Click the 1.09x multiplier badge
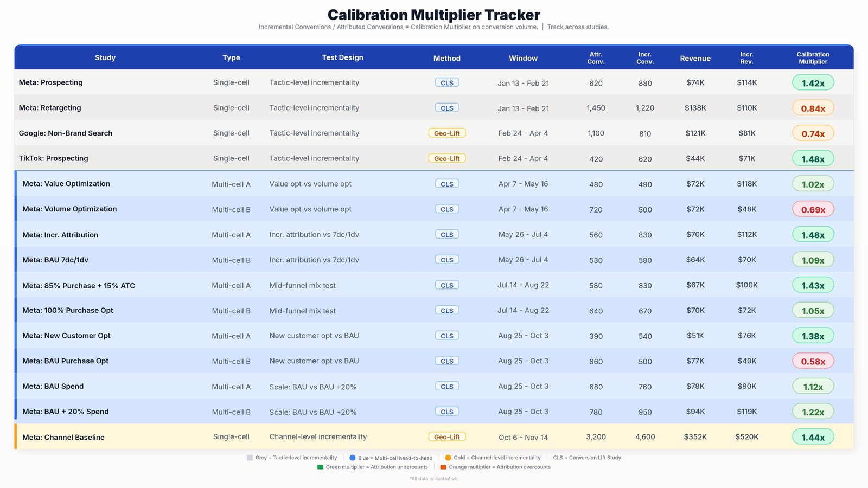The width and height of the screenshot is (868, 488). pyautogui.click(x=813, y=260)
